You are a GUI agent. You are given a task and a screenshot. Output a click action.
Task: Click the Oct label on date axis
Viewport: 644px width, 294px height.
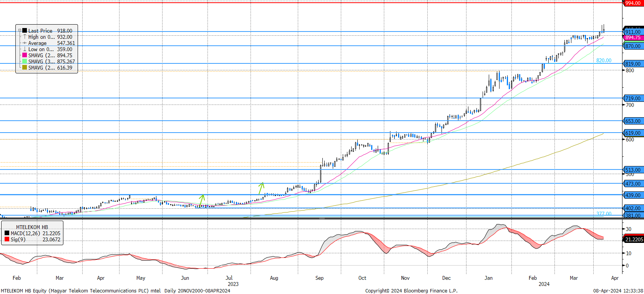pyautogui.click(x=362, y=278)
